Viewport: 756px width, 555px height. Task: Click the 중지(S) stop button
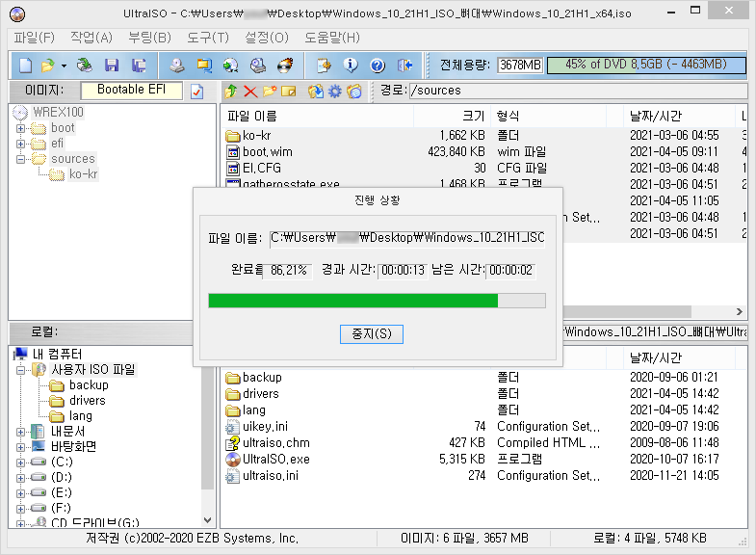tap(371, 333)
